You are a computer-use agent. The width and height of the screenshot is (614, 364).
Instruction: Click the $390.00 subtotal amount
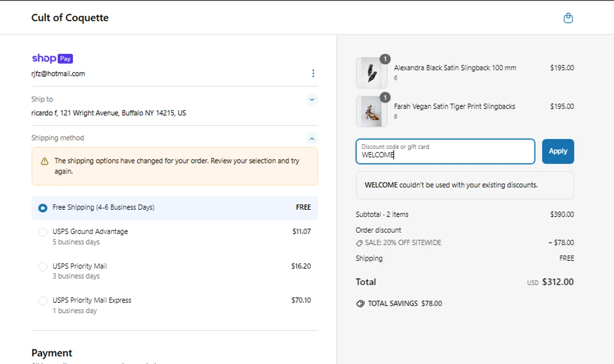(562, 214)
